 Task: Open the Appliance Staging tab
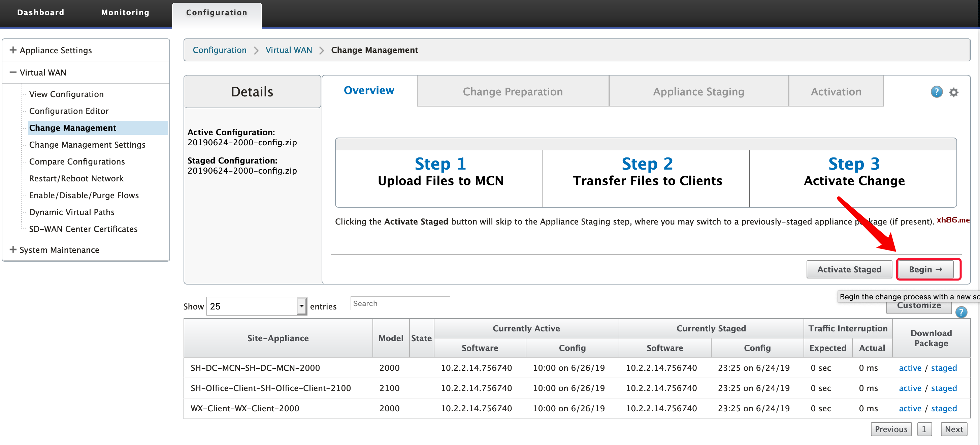[x=698, y=91]
